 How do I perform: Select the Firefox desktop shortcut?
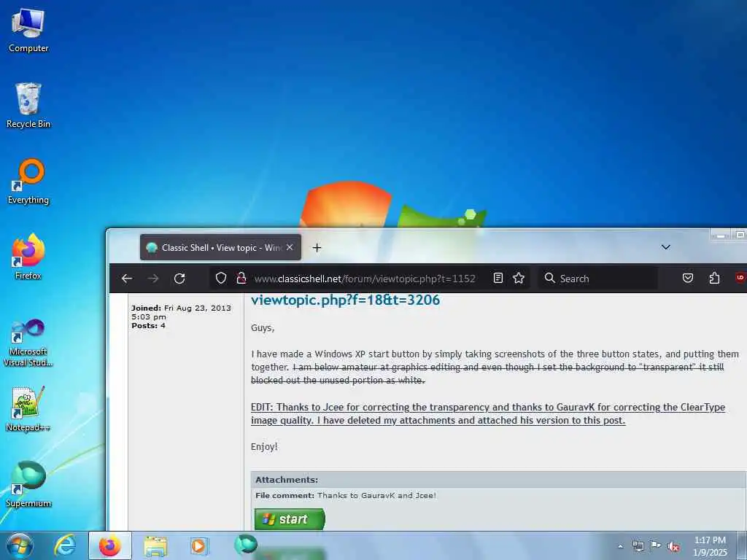pos(28,257)
